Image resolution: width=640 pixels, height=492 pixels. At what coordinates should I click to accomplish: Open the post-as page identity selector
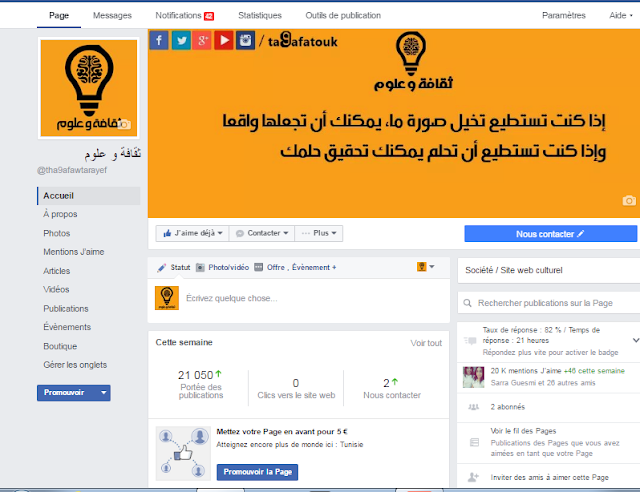point(426,267)
